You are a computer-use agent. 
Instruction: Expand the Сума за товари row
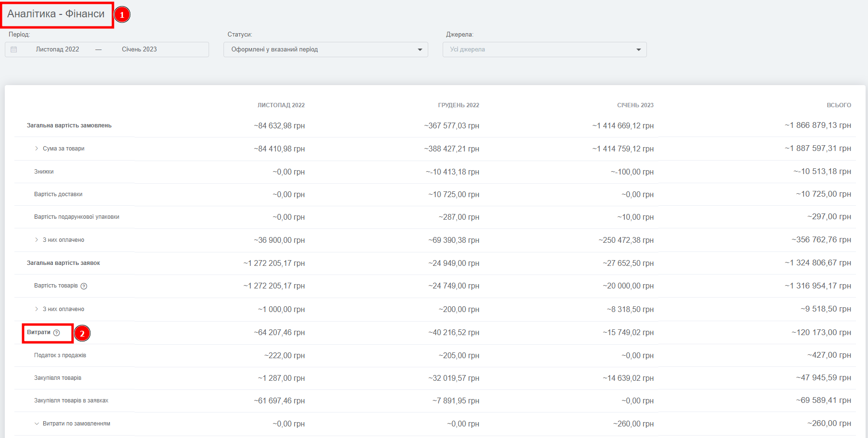point(37,149)
